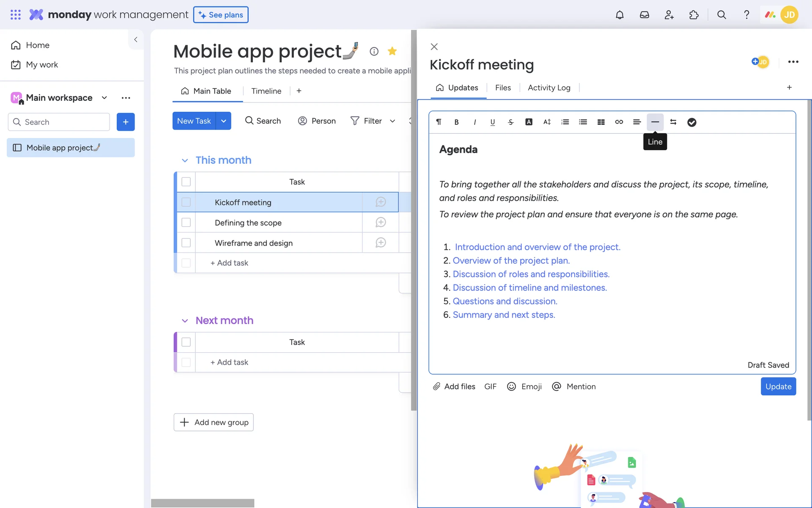Insert a table into the update
This screenshot has width=812, height=508.
point(601,122)
